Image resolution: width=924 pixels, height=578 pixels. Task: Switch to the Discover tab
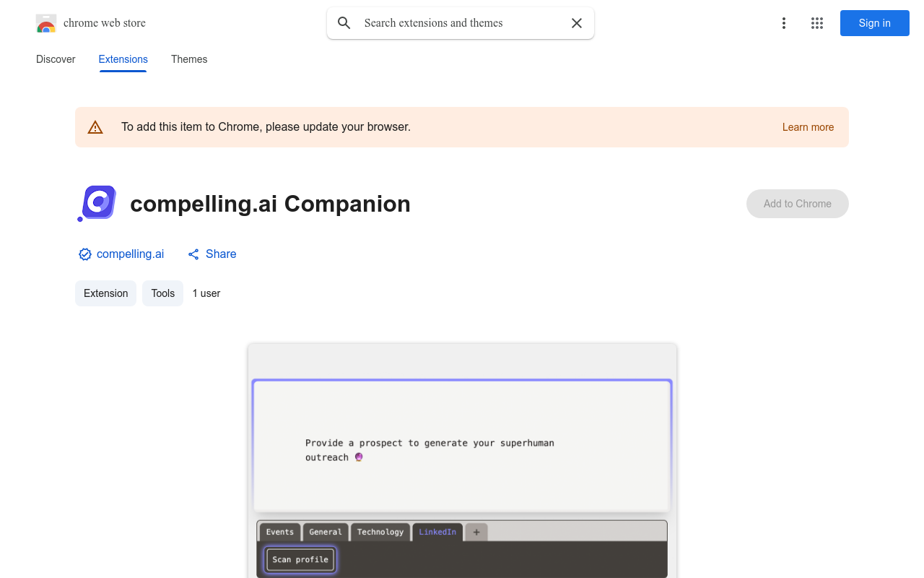[56, 59]
